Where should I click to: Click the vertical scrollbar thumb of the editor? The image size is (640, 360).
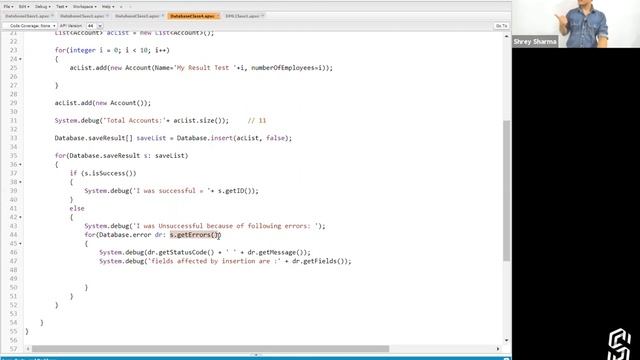click(507, 191)
